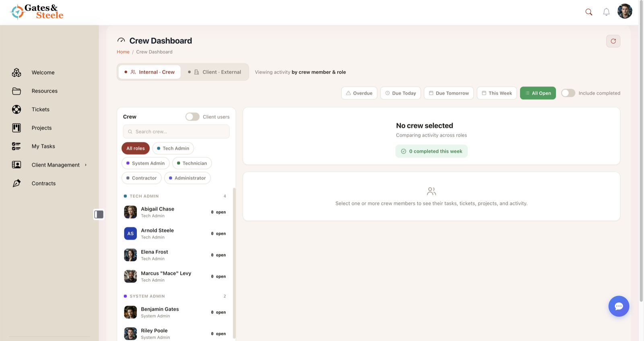Select Arnold Steele in the crew list
The height and width of the screenshot is (341, 644).
(175, 233)
